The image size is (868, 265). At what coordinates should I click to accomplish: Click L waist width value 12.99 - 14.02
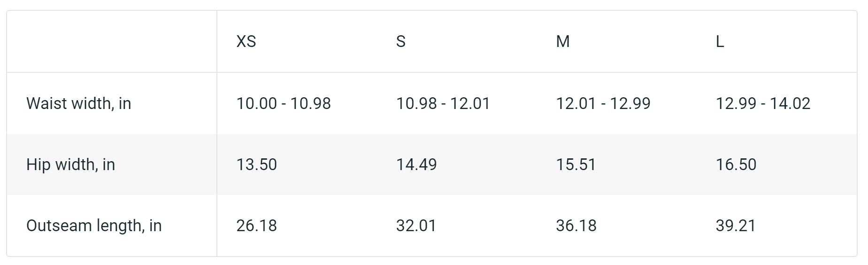point(763,103)
